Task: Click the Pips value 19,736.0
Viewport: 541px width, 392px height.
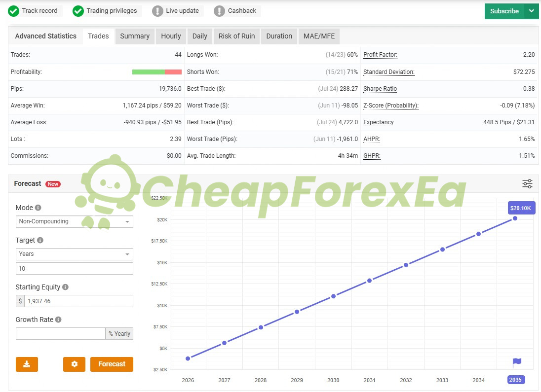Action: pyautogui.click(x=170, y=89)
